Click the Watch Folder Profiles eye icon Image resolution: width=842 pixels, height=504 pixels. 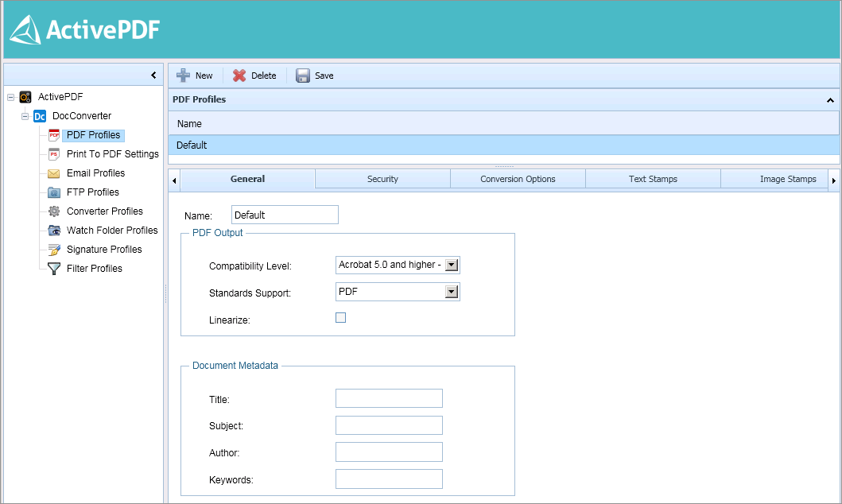coord(54,231)
